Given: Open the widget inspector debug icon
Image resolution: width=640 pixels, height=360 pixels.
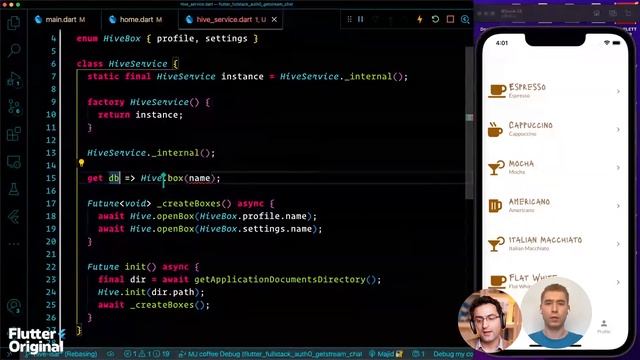Looking at the screenshot, I should [465, 19].
